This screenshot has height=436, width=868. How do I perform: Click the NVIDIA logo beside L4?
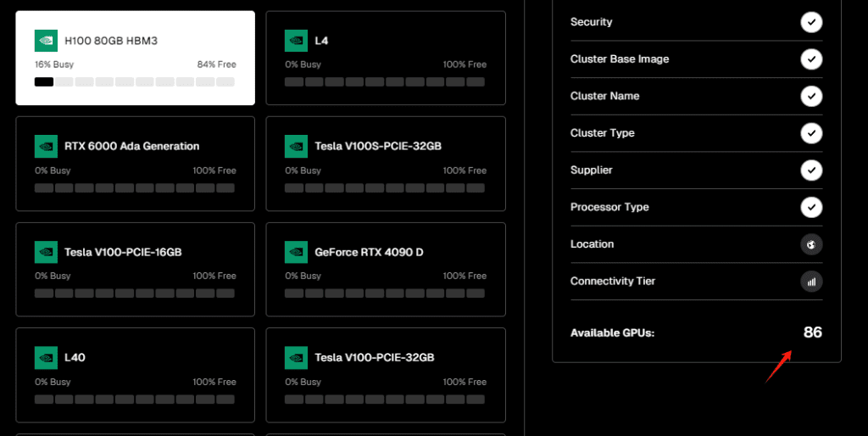[x=296, y=41]
